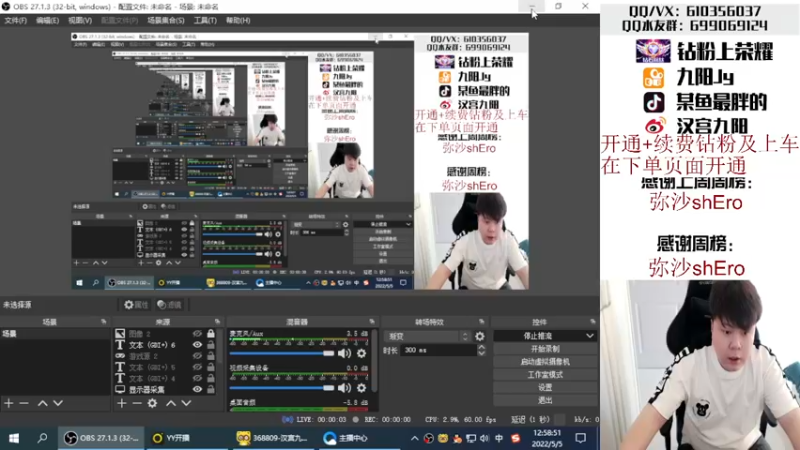800x450 pixels.
Task: Open 设置 settings from controls panel
Action: click(x=545, y=387)
